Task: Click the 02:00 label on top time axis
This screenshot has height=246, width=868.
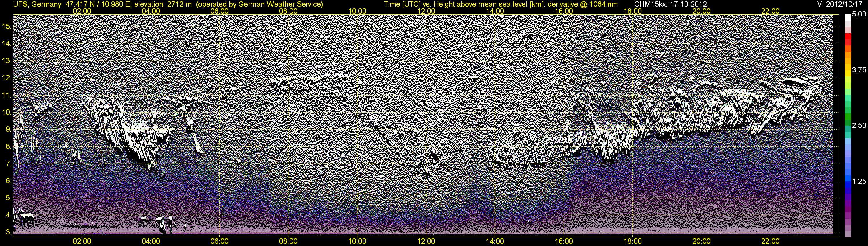Action: pos(82,11)
